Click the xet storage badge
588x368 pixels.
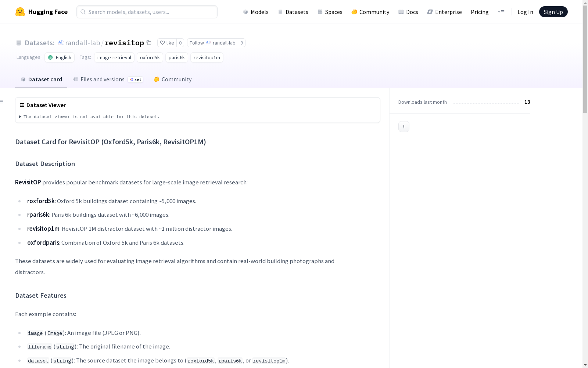135,79
